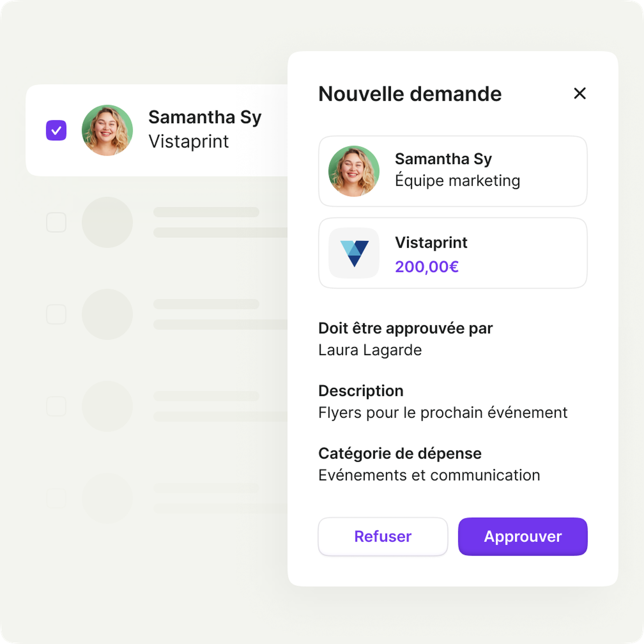Approve the request with Approuver button
This screenshot has width=644, height=644.
coord(523,537)
